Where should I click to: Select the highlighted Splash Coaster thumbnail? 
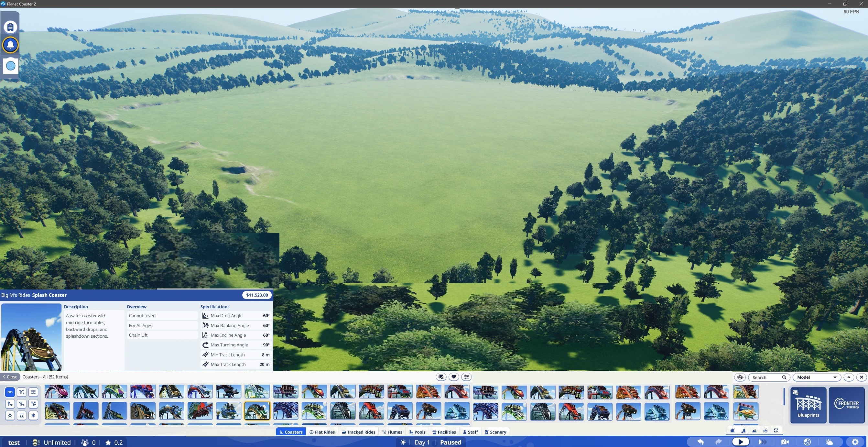coord(257,411)
